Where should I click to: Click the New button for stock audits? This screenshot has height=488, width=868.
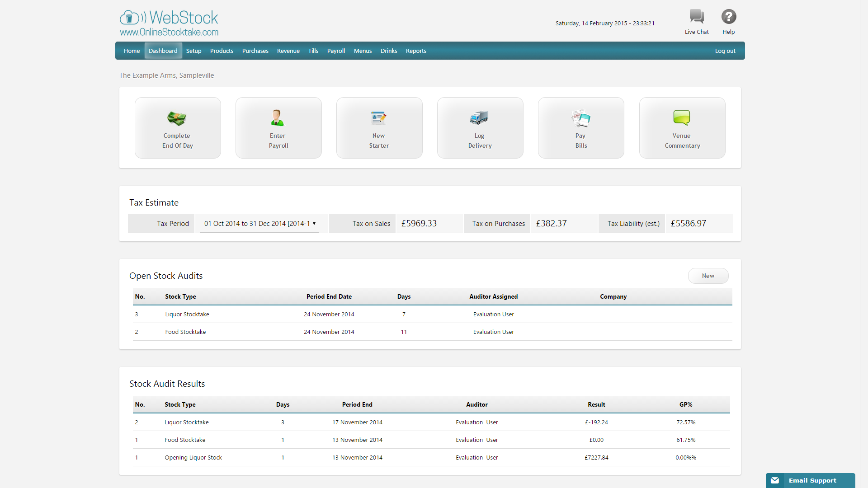coord(708,276)
